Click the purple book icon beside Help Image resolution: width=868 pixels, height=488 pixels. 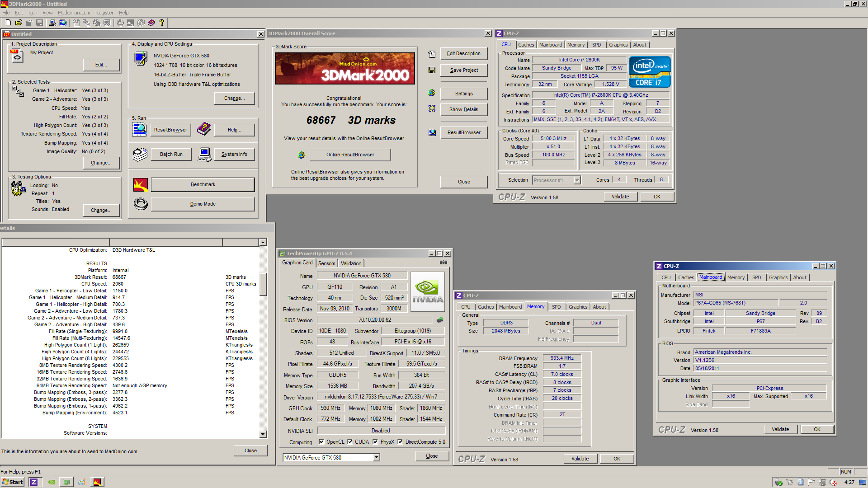tap(204, 129)
